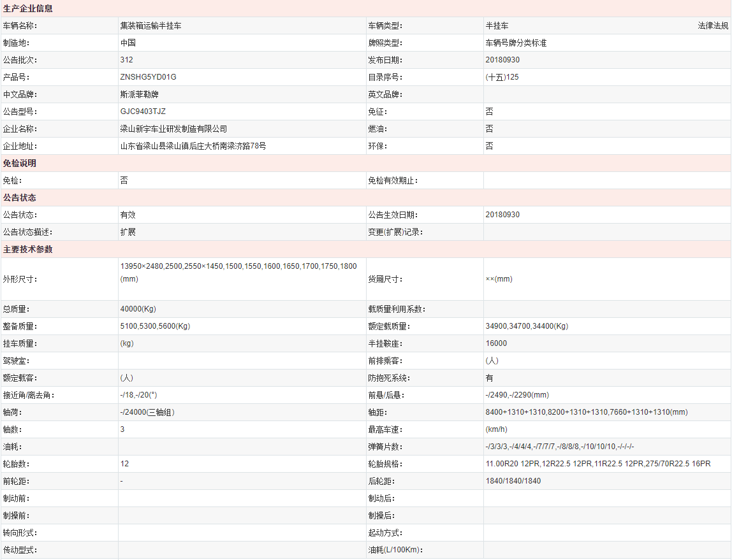Click the announcement model GJC9403TJZ

(x=143, y=111)
